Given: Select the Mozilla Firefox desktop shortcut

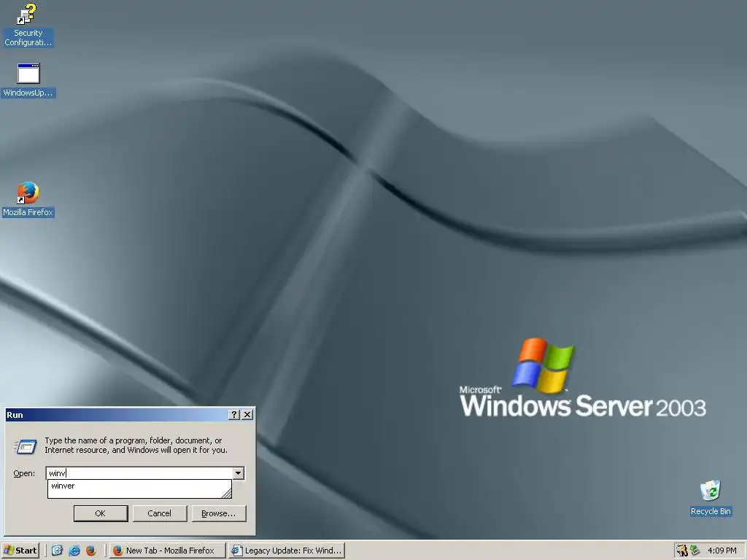Looking at the screenshot, I should coord(28,200).
